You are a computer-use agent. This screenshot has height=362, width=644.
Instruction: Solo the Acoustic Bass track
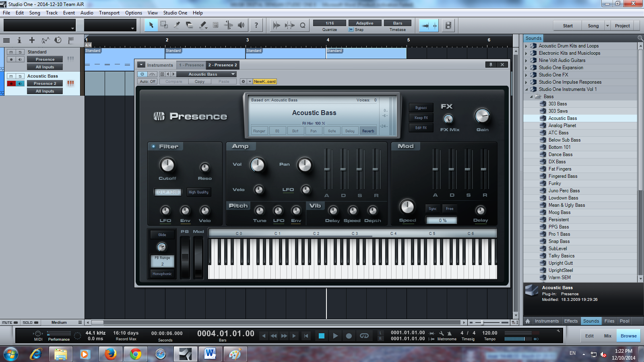click(x=20, y=76)
